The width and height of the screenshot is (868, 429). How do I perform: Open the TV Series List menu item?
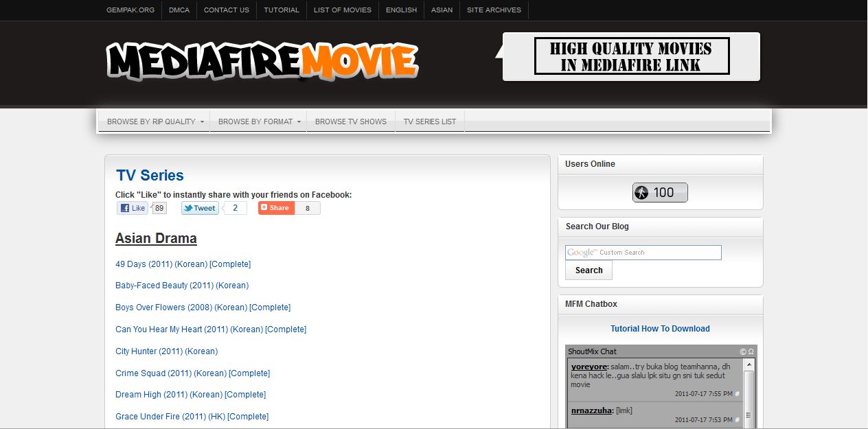point(430,121)
